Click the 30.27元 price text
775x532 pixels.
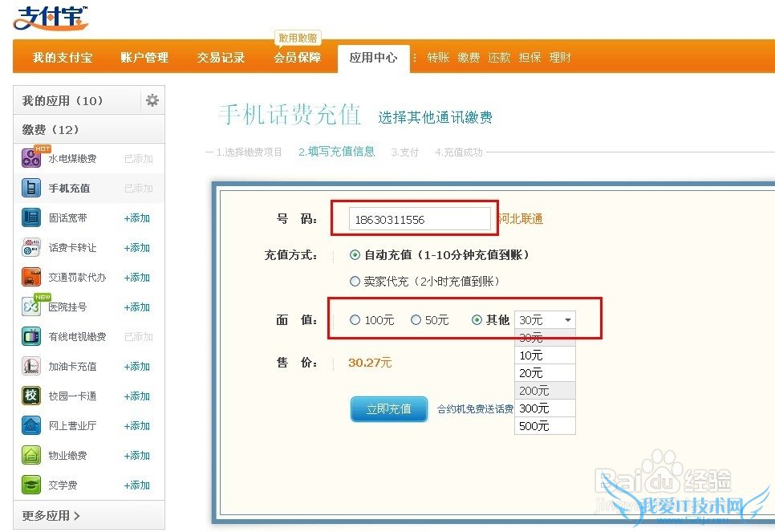tap(370, 363)
